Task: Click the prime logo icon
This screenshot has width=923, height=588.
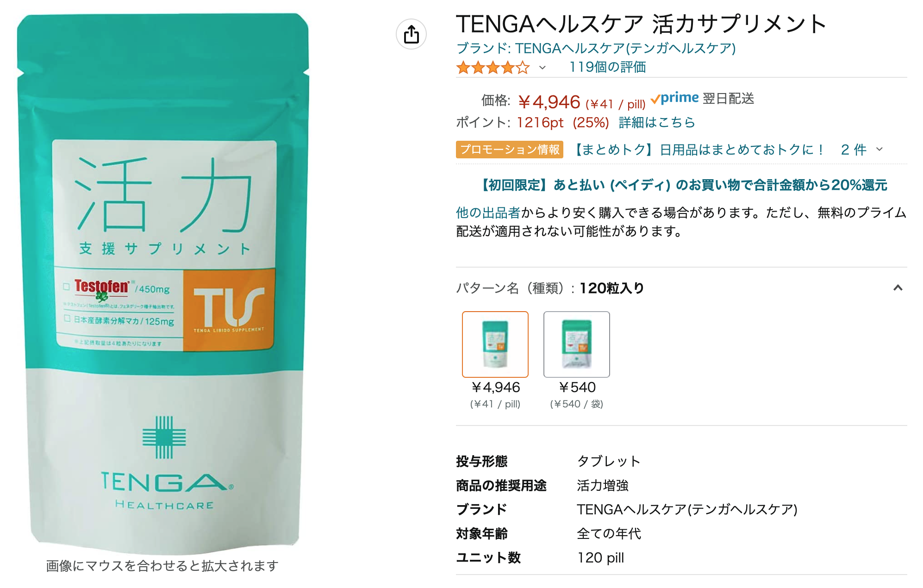Action: coord(674,98)
